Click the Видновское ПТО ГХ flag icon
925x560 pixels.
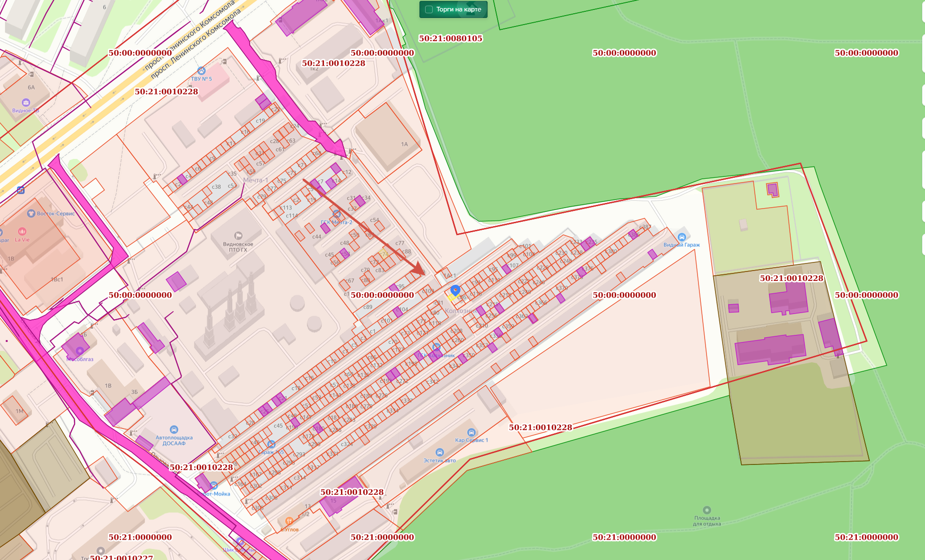[x=238, y=236]
